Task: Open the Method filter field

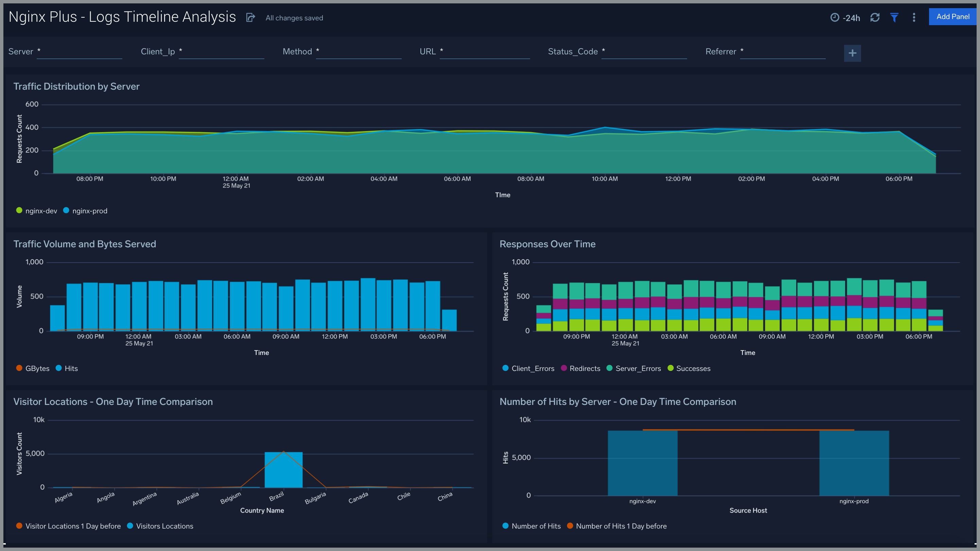Action: pos(358,52)
